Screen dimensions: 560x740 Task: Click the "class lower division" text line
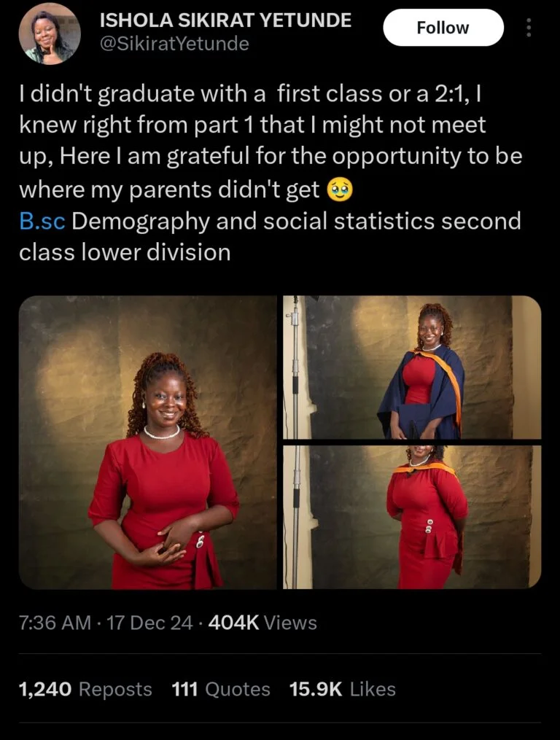pos(124,252)
